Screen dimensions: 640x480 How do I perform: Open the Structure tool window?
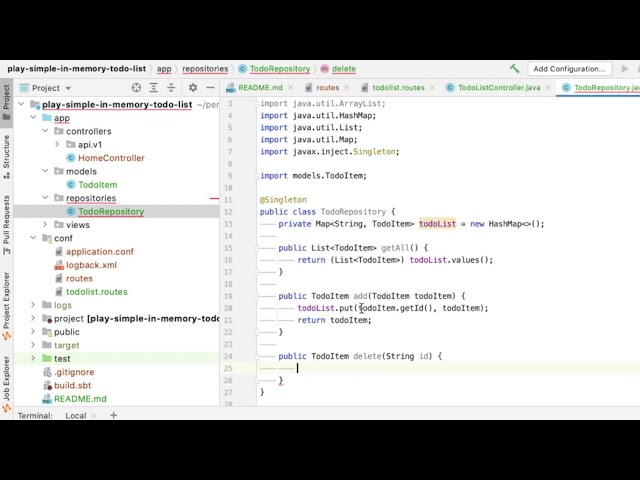coord(6,157)
